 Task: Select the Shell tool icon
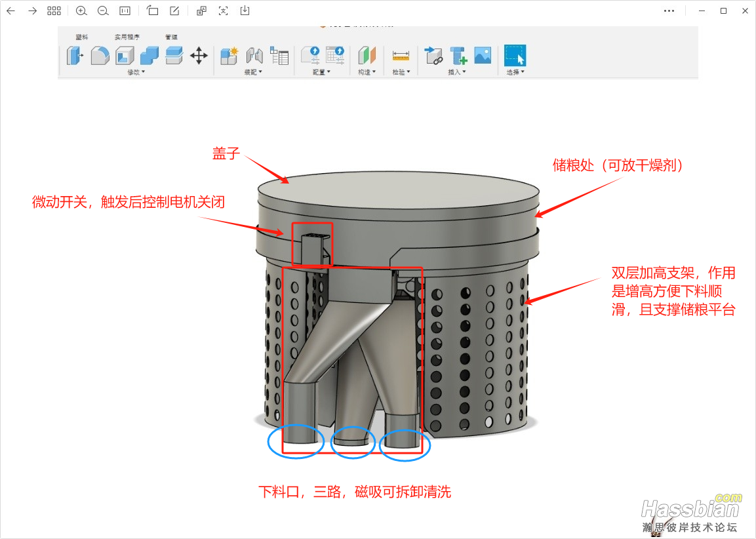[x=125, y=56]
